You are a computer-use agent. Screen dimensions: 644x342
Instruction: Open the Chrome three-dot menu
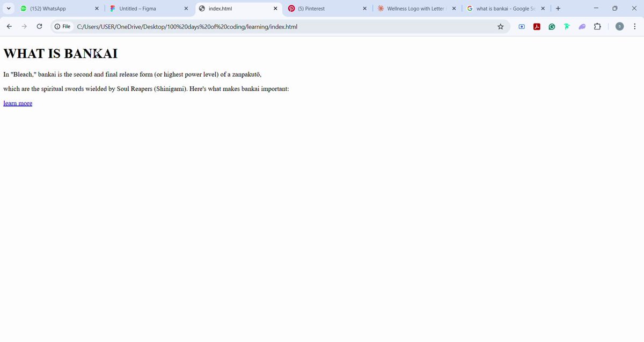click(635, 26)
